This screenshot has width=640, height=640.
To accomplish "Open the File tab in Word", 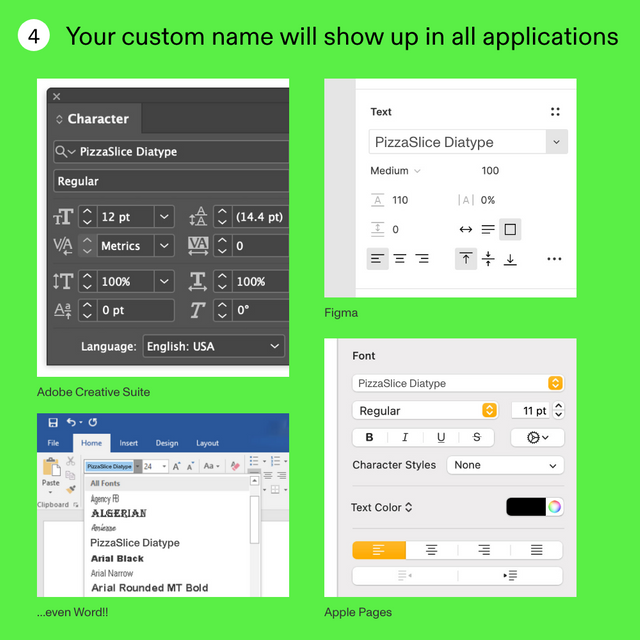I will [53, 443].
